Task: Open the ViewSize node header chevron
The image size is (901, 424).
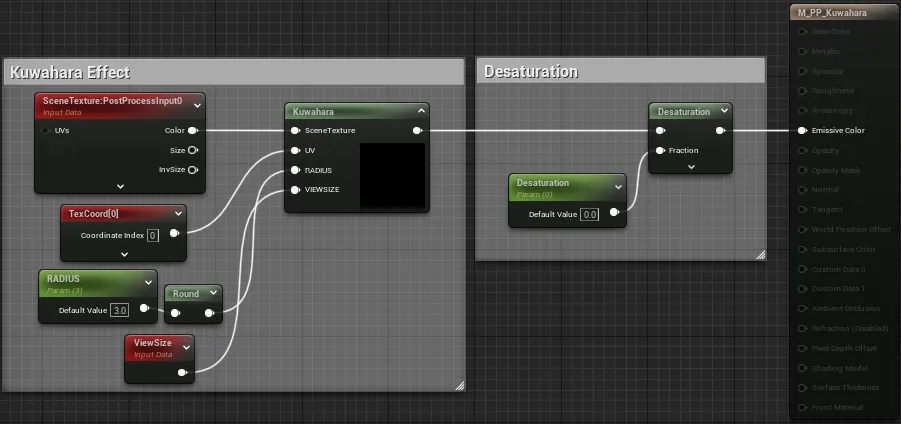Action: click(186, 347)
